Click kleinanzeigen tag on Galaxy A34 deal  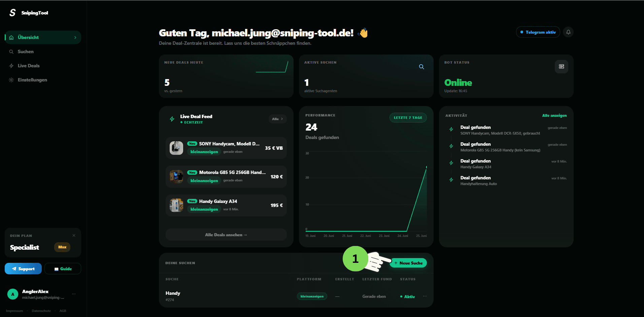pos(204,209)
